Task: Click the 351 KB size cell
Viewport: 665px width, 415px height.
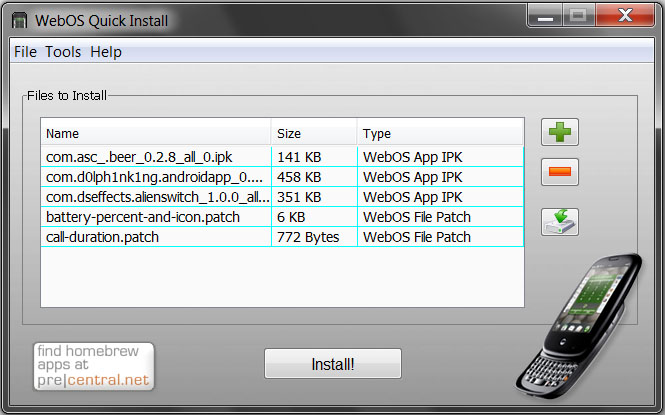Action: (314, 197)
